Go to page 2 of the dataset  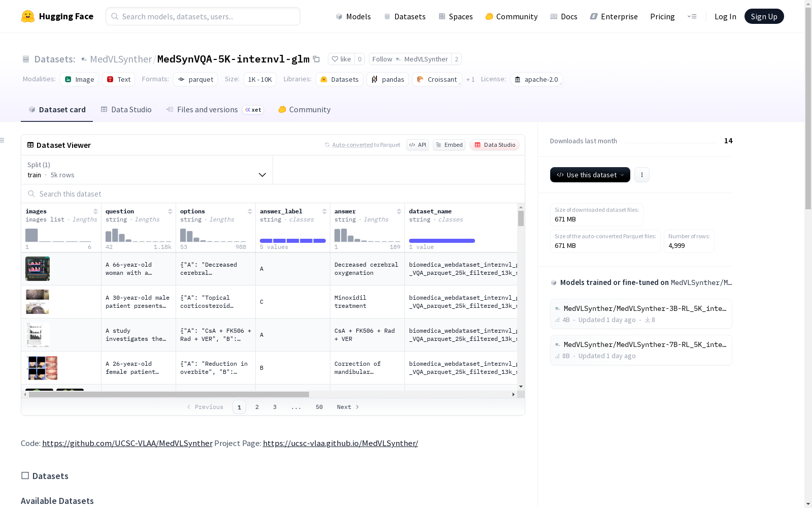[257, 407]
